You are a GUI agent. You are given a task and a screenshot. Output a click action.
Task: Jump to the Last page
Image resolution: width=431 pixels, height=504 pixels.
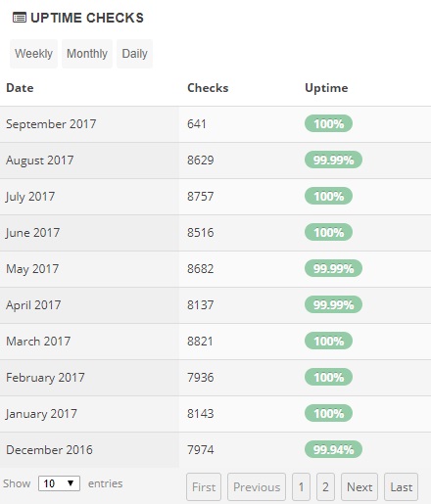(401, 487)
